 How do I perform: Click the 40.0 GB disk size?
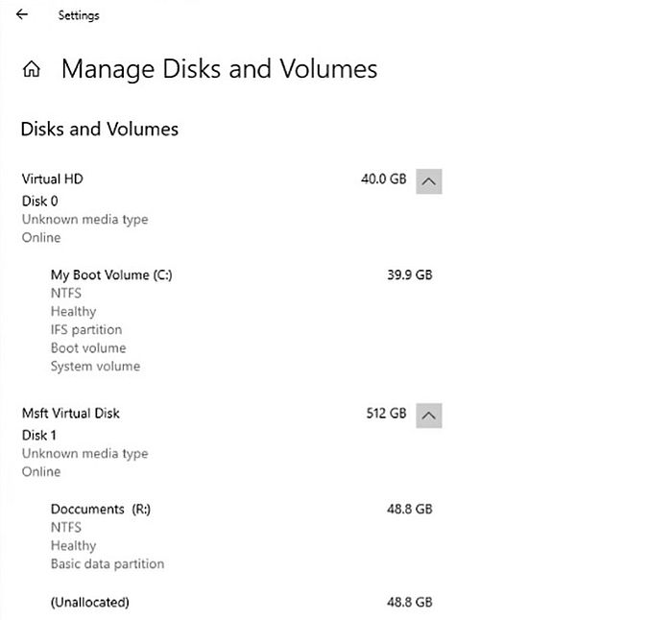pos(383,179)
